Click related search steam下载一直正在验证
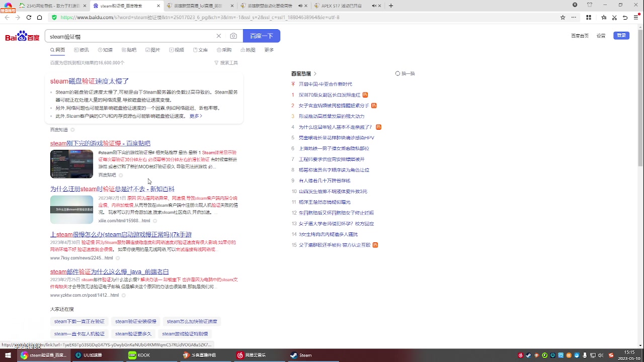The width and height of the screenshot is (644, 362). coord(79,321)
